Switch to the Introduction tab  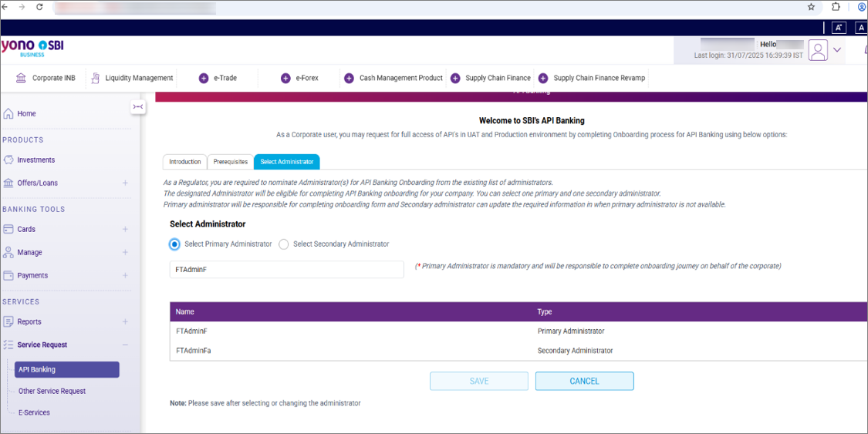point(185,162)
